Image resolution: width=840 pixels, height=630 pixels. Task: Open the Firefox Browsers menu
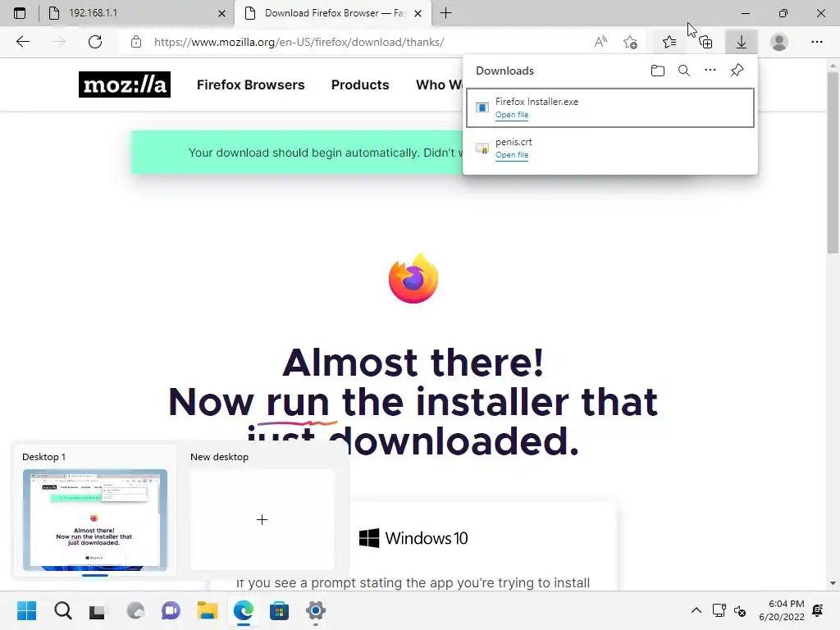point(251,84)
